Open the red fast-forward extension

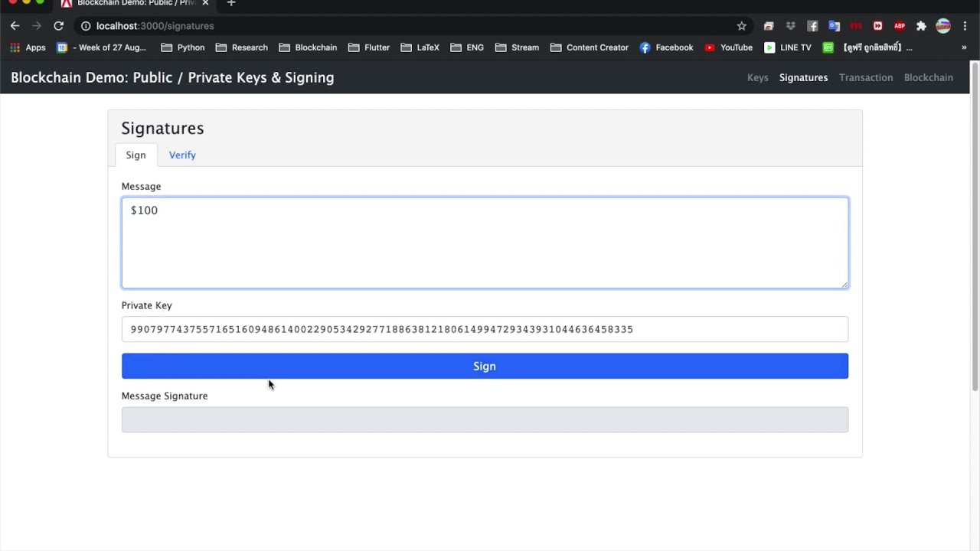[x=877, y=26]
